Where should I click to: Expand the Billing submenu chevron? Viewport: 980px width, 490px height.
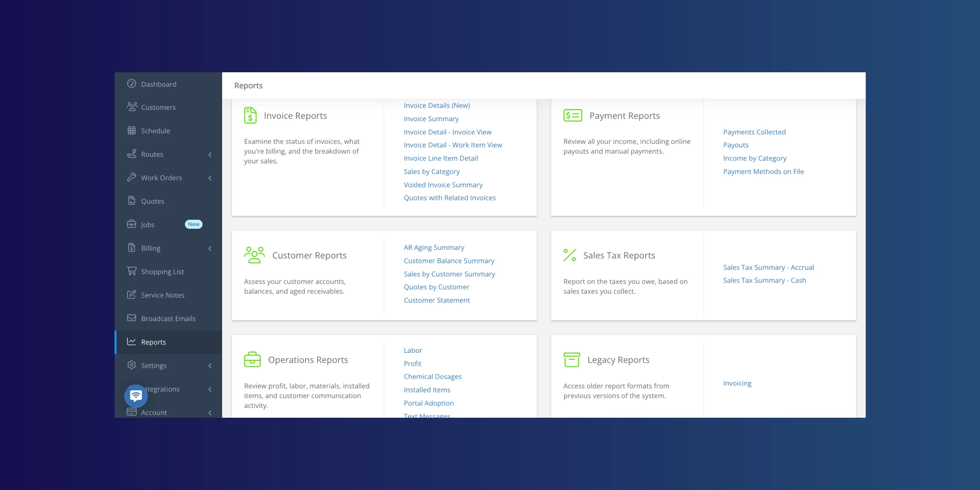tap(210, 248)
